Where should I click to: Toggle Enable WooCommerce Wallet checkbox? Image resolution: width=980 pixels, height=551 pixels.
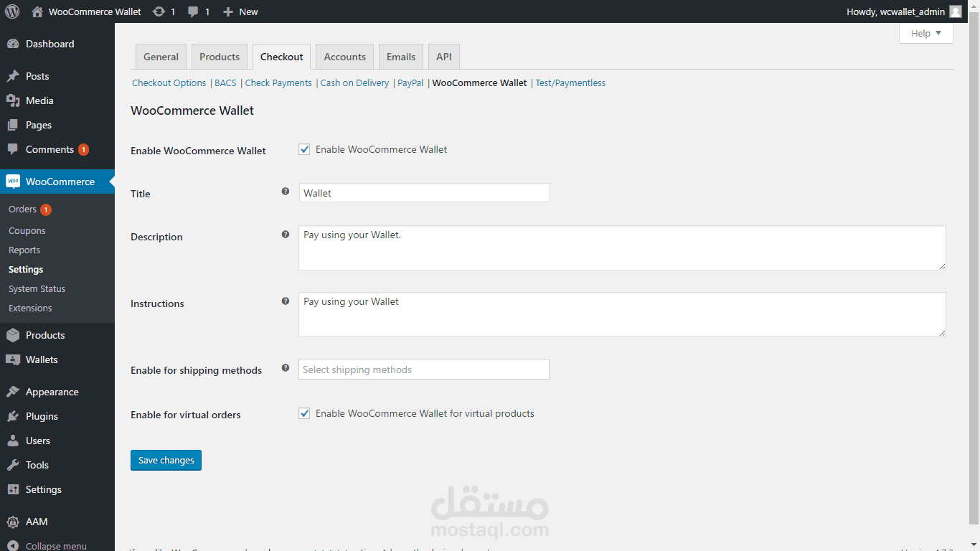click(304, 149)
